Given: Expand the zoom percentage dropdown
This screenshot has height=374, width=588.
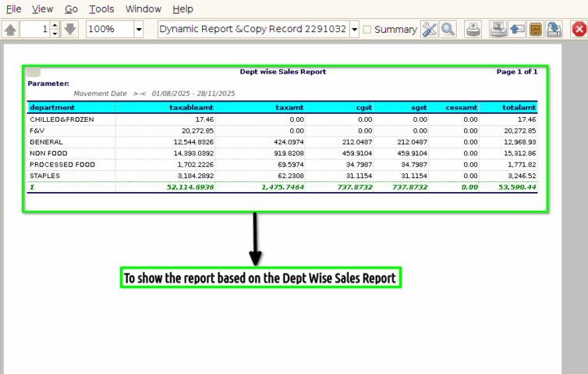Looking at the screenshot, I should (x=139, y=29).
